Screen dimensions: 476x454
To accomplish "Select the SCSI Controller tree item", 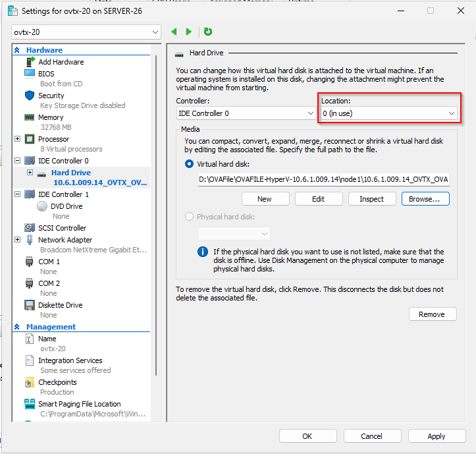I will [x=63, y=228].
